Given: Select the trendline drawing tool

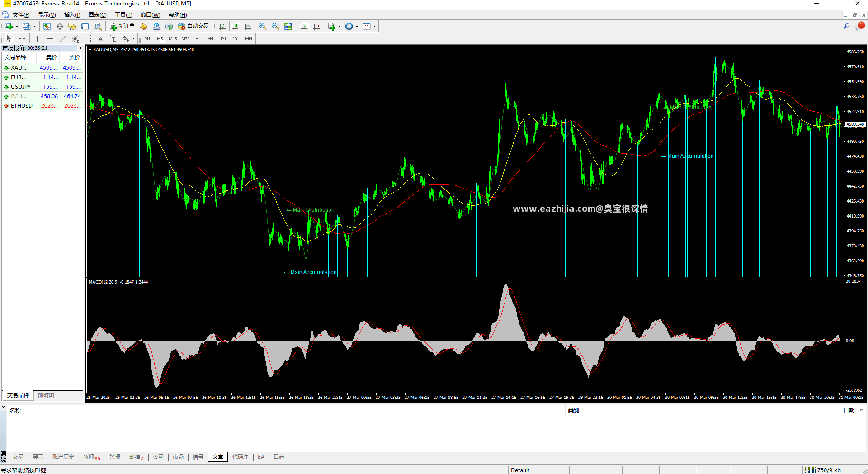Looking at the screenshot, I should pyautogui.click(x=63, y=39).
